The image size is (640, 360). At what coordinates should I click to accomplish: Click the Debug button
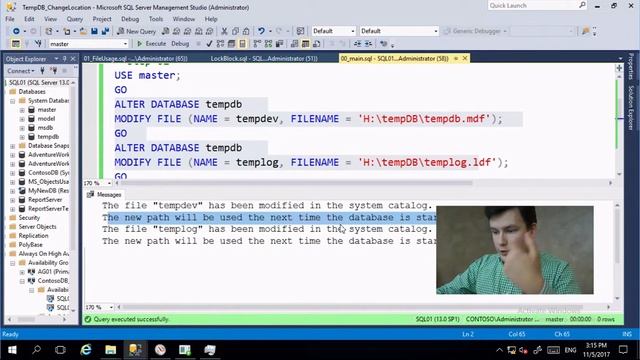(x=180, y=44)
